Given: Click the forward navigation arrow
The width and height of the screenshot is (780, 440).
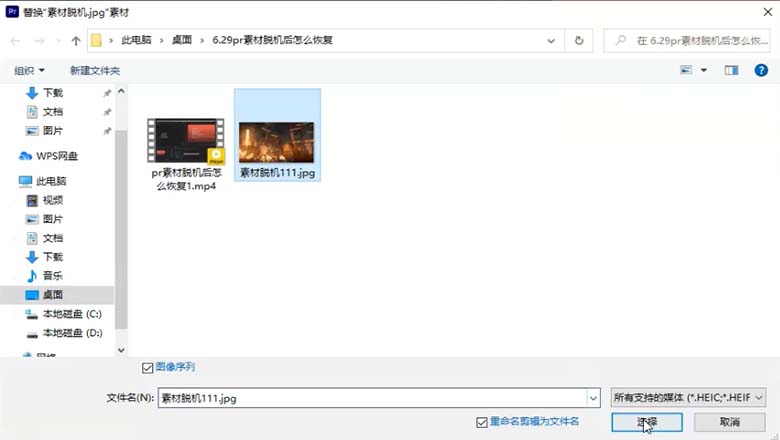Looking at the screenshot, I should tap(39, 41).
